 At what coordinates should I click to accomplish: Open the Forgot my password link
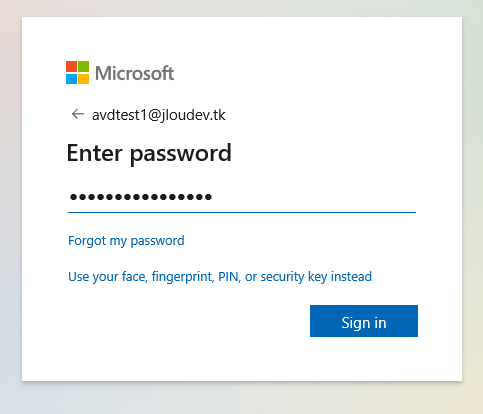tap(126, 241)
